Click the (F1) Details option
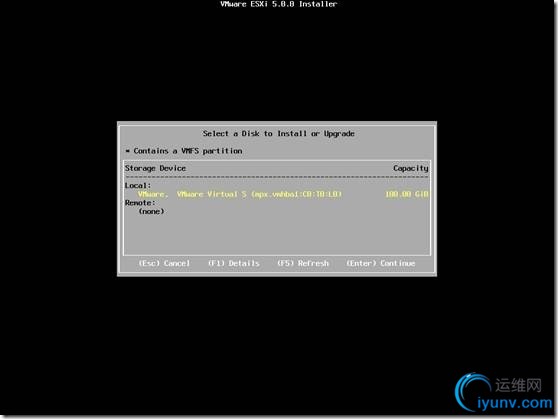 (x=234, y=263)
